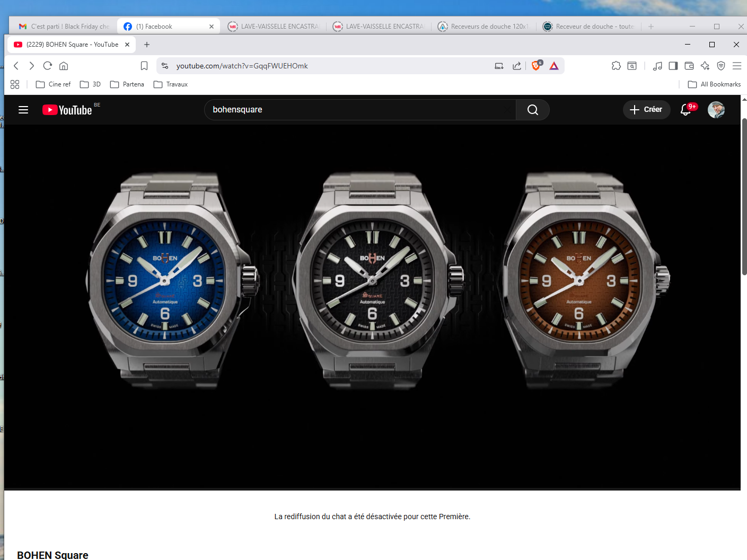This screenshot has width=747, height=560.
Task: Open the Brave VPN shield icon
Action: point(721,66)
